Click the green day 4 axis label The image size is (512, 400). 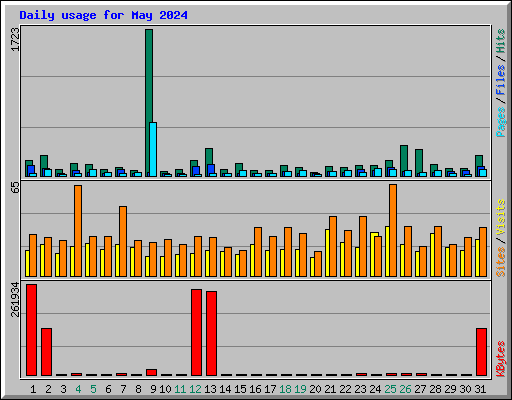(78, 389)
